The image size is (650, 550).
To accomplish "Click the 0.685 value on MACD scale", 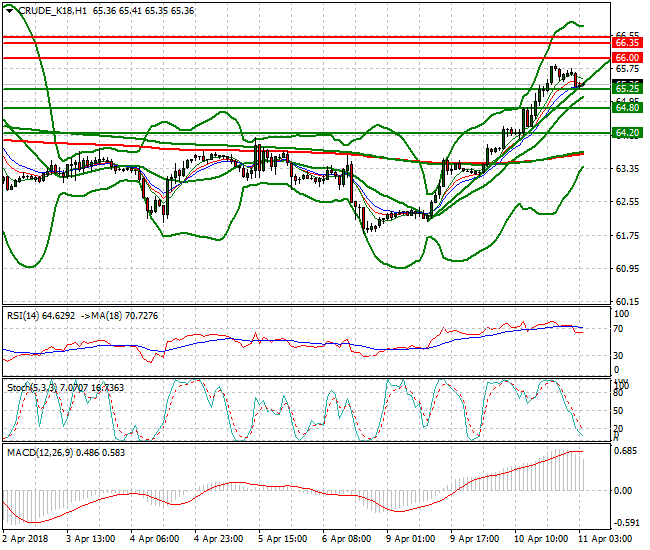I will pyautogui.click(x=627, y=452).
